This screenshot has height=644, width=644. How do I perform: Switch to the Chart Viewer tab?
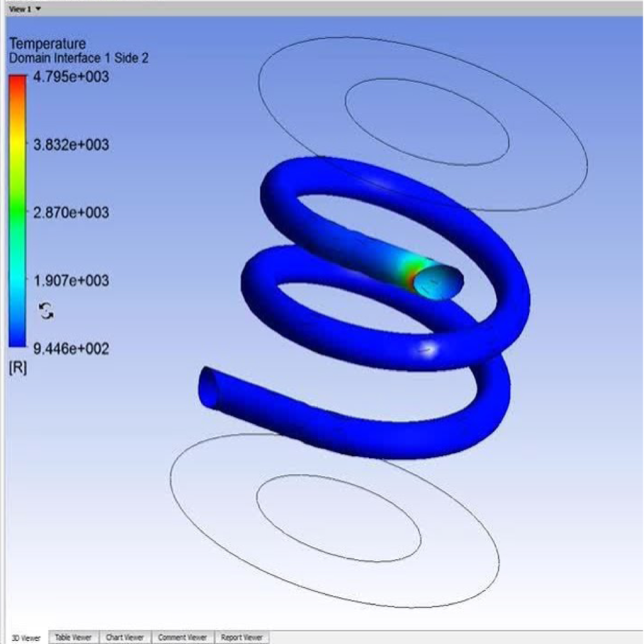(125, 637)
